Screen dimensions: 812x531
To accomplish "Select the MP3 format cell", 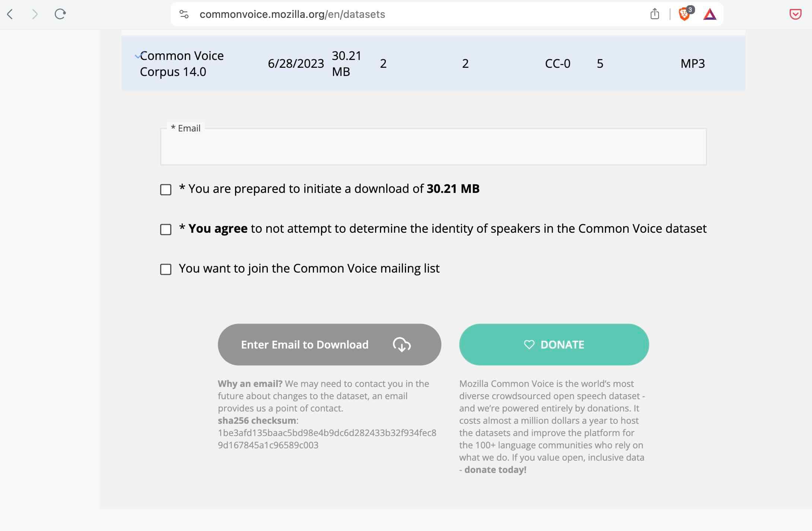I will point(692,63).
